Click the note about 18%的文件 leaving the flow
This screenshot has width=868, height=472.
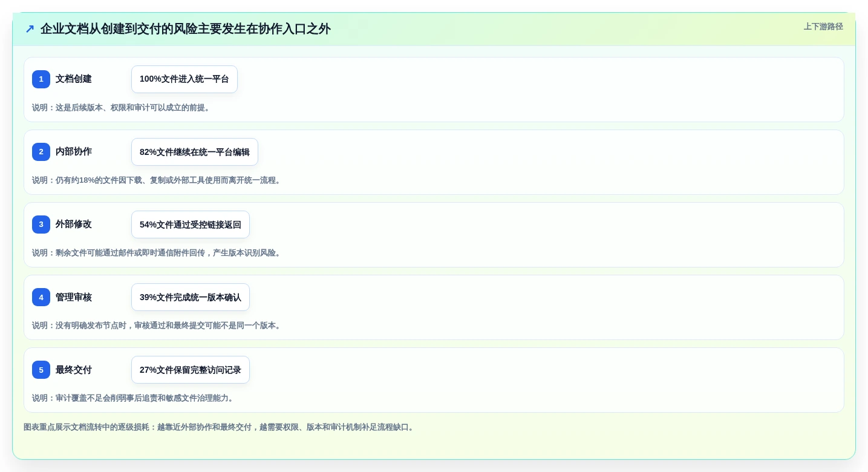click(x=157, y=180)
